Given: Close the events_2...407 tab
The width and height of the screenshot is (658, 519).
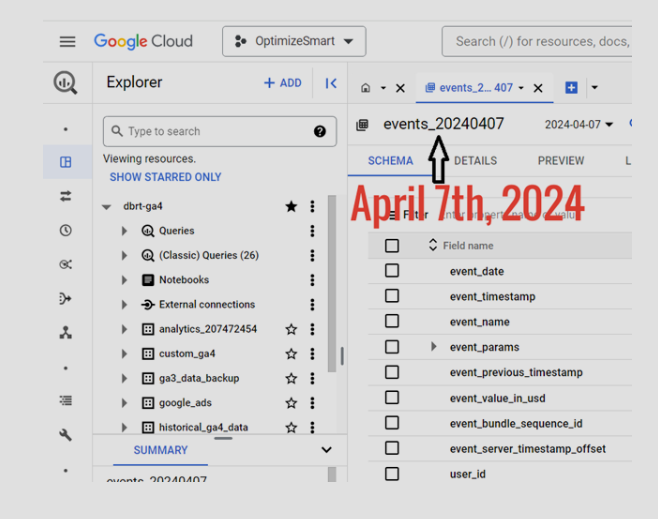Looking at the screenshot, I should pyautogui.click(x=538, y=88).
